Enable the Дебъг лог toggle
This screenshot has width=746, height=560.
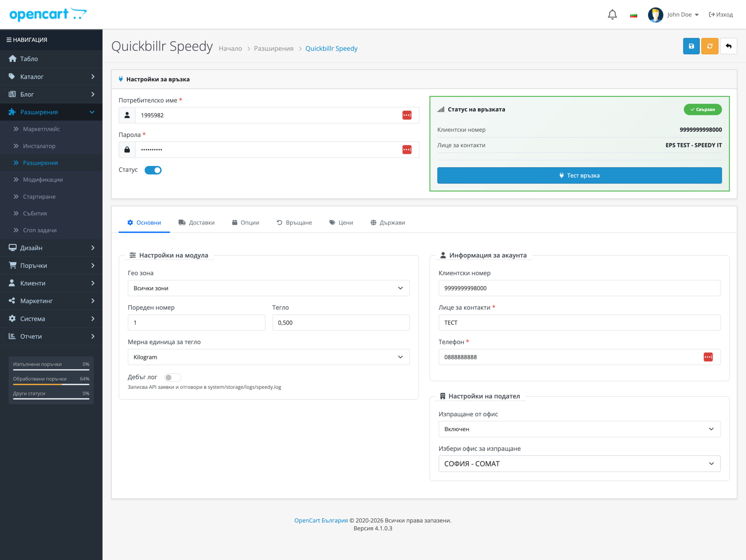pos(172,378)
